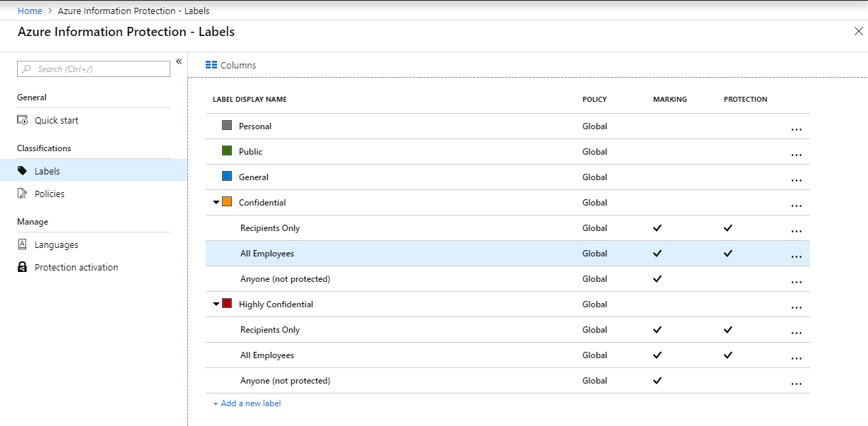Viewport: 868px width, 426px height.
Task: Click the Global policy cell for Highly Confidential
Action: pos(594,304)
